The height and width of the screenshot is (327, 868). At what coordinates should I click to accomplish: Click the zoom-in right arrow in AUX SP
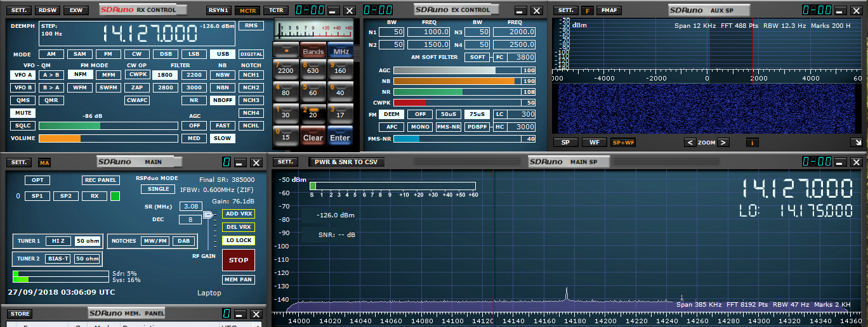pyautogui.click(x=723, y=143)
